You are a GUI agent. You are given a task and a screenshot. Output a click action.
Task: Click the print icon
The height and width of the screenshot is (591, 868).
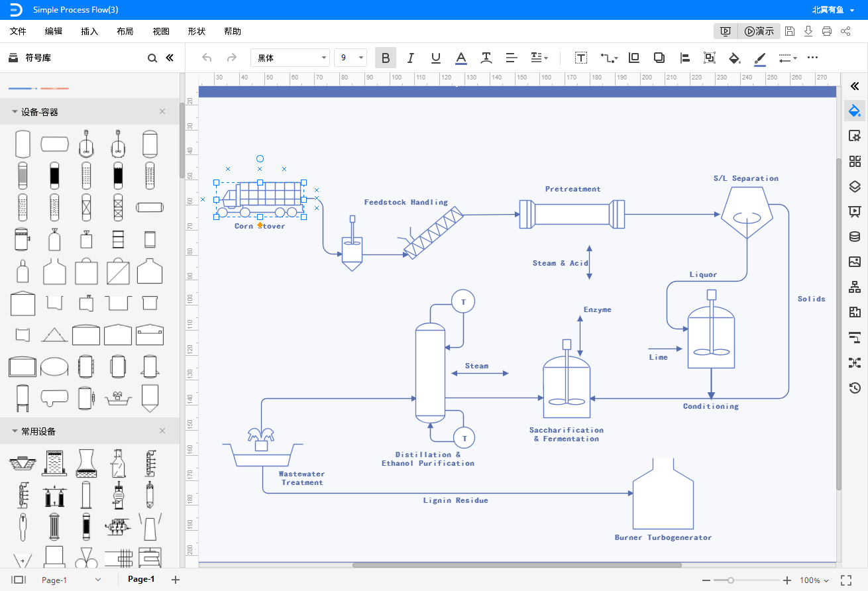[x=827, y=31]
